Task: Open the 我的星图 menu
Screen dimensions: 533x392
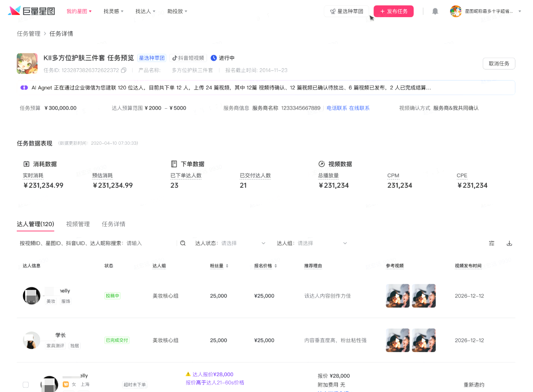Action: tap(79, 11)
